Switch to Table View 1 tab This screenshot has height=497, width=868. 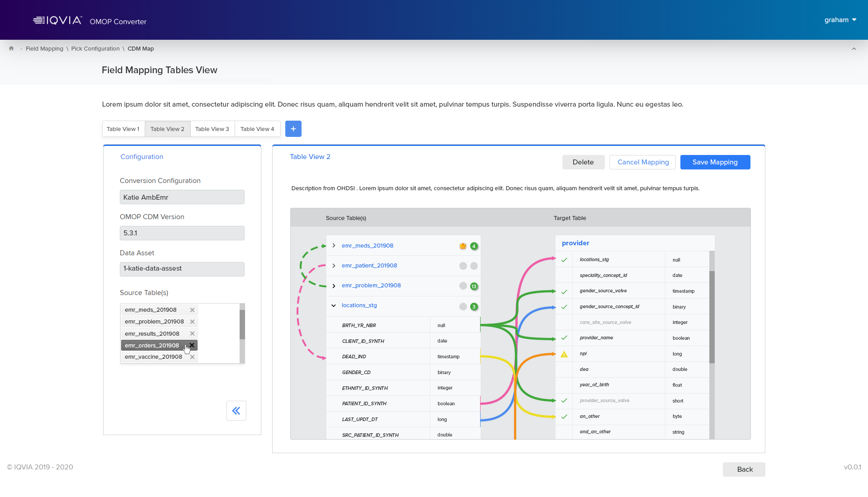(x=123, y=129)
